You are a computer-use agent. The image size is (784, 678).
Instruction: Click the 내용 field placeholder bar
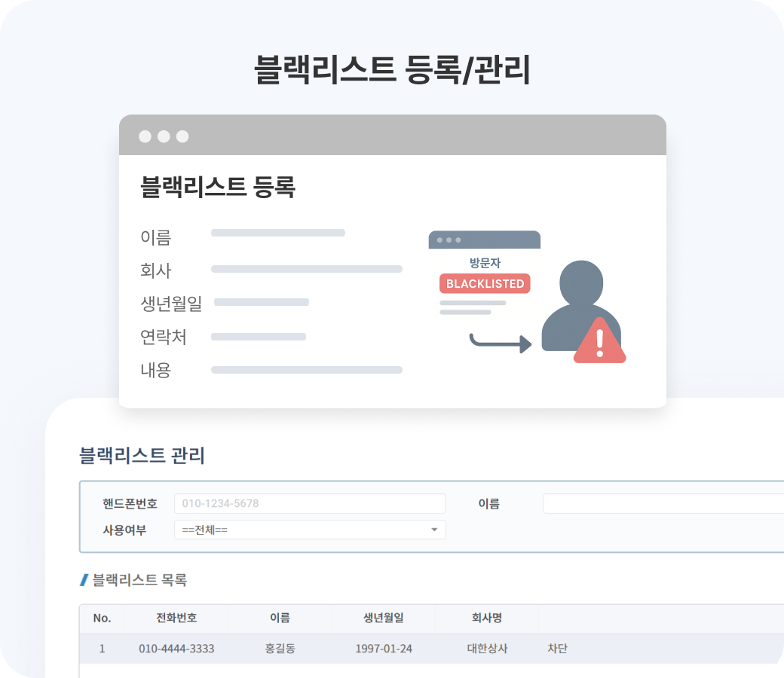pyautogui.click(x=306, y=370)
